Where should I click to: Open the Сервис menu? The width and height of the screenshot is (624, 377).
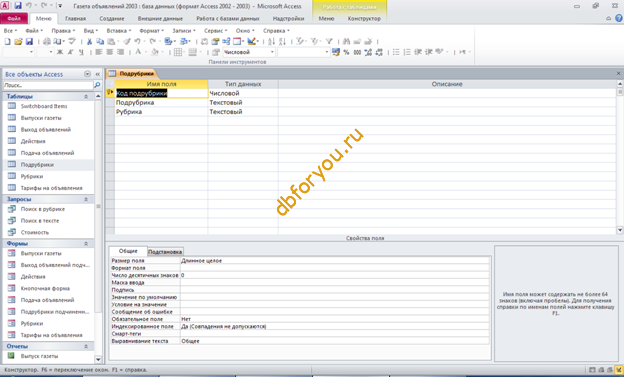pos(216,31)
